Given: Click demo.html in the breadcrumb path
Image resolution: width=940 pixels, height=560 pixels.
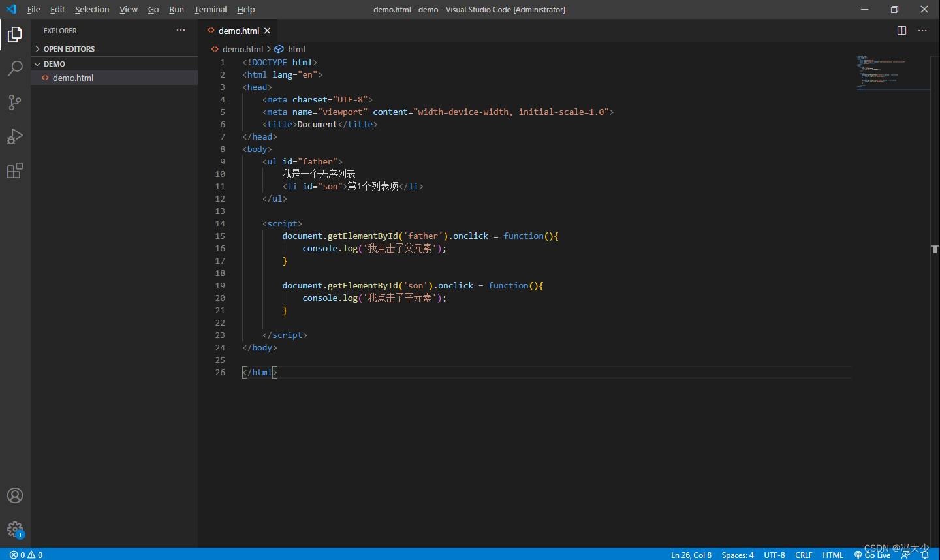Looking at the screenshot, I should click(243, 49).
